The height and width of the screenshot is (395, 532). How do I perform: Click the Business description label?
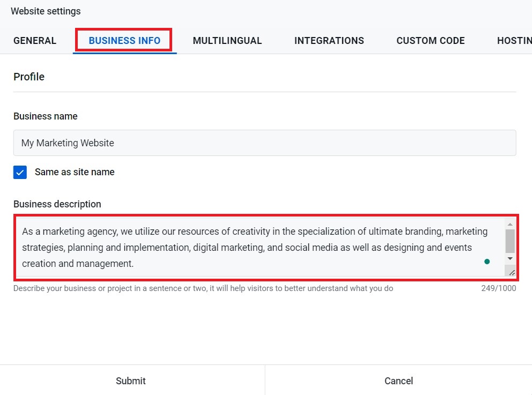point(57,204)
